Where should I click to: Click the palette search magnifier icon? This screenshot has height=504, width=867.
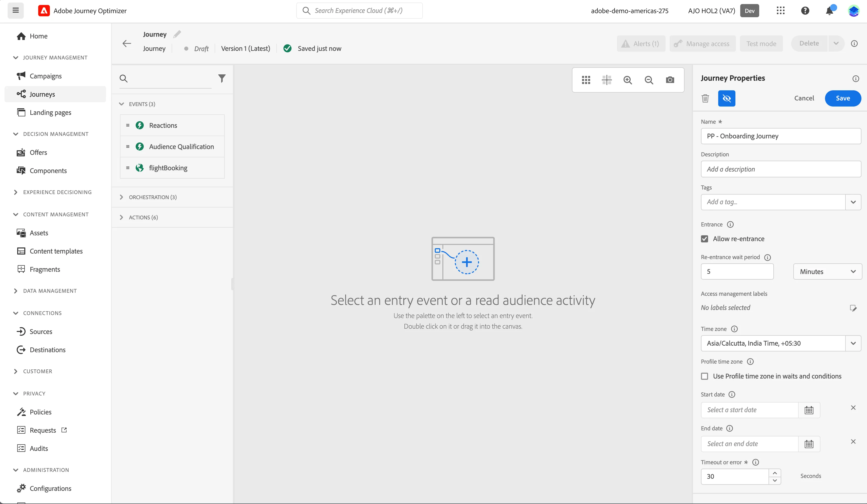click(123, 78)
